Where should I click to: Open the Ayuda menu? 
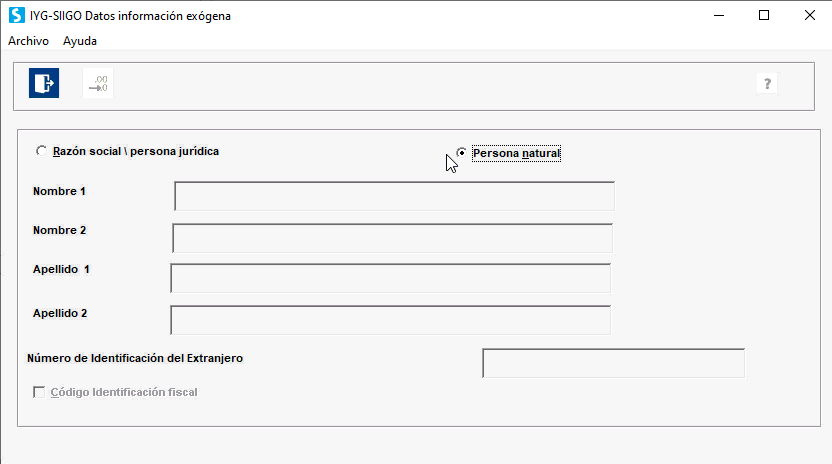(80, 41)
